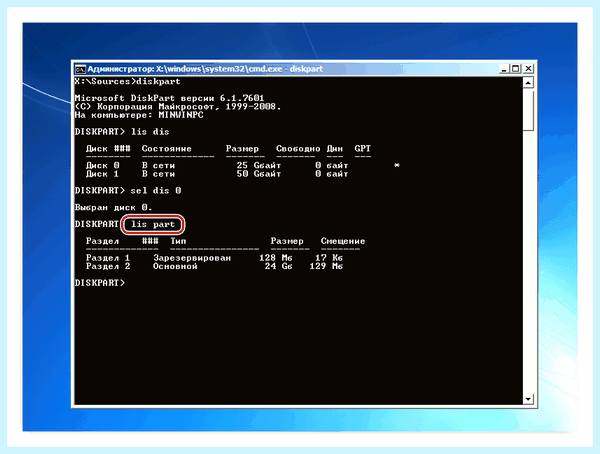600x454 pixels.
Task: Click the vertical scrollbar thumb
Action: tap(528, 109)
